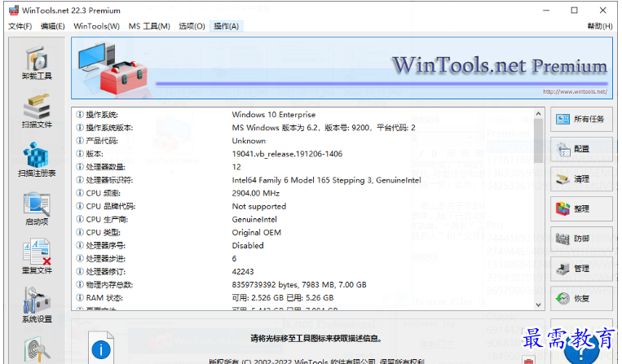The image size is (622, 364).
Task: Open the 操作(A) menu
Action: pyautogui.click(x=226, y=26)
